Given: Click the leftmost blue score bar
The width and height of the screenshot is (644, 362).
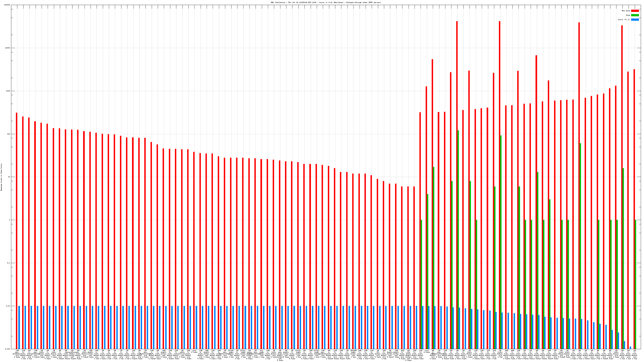Looking at the screenshot, I should [x=19, y=327].
